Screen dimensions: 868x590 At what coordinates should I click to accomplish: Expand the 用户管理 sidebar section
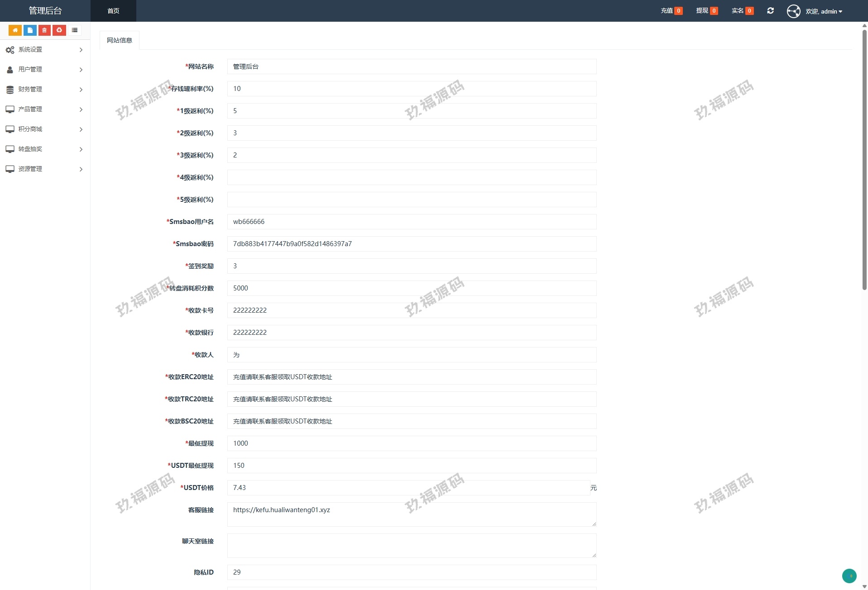[x=44, y=70]
